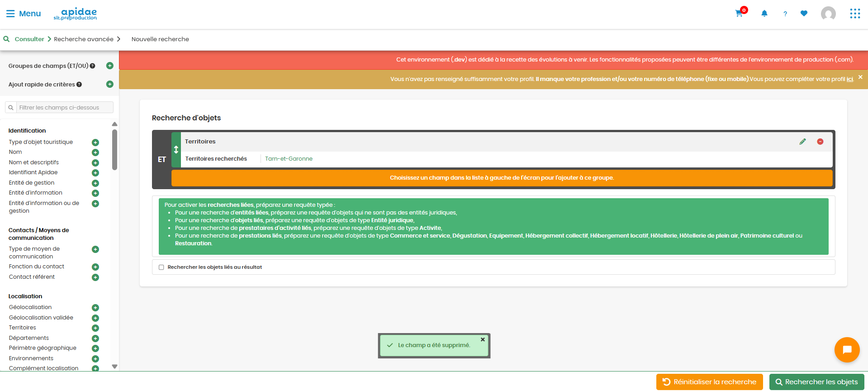Click the Départements label
Image resolution: width=868 pixels, height=391 pixels.
tap(29, 338)
